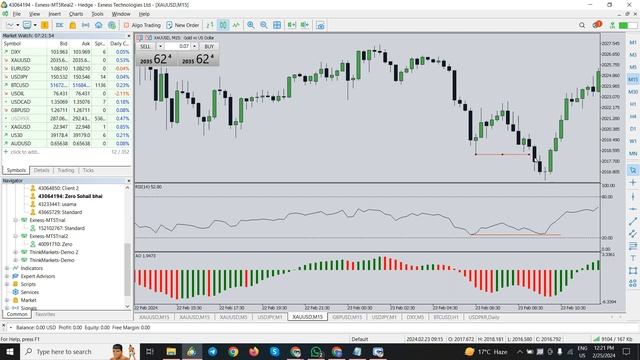Expand the Market tree node
Screen dimensions: 640x360
point(7,300)
